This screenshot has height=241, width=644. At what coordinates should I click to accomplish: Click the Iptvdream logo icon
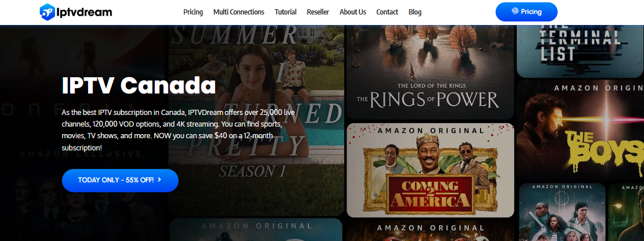click(x=47, y=12)
